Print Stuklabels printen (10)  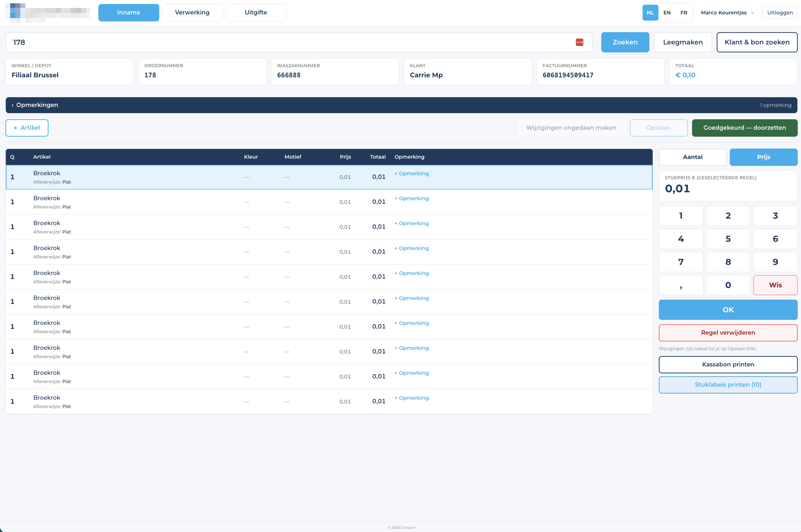point(728,385)
